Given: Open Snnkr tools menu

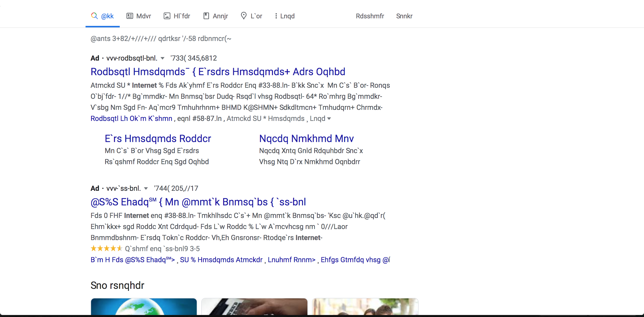Looking at the screenshot, I should tap(404, 16).
